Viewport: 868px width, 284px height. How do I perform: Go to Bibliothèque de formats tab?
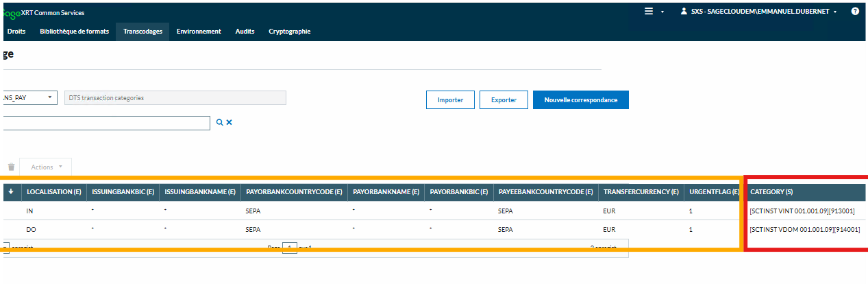click(x=74, y=31)
